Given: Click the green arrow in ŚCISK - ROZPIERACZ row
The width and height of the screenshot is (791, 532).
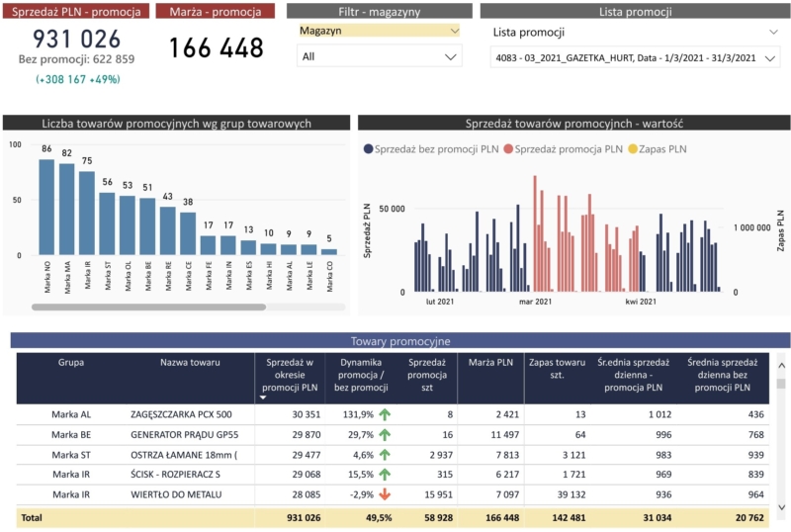Looking at the screenshot, I should (385, 475).
